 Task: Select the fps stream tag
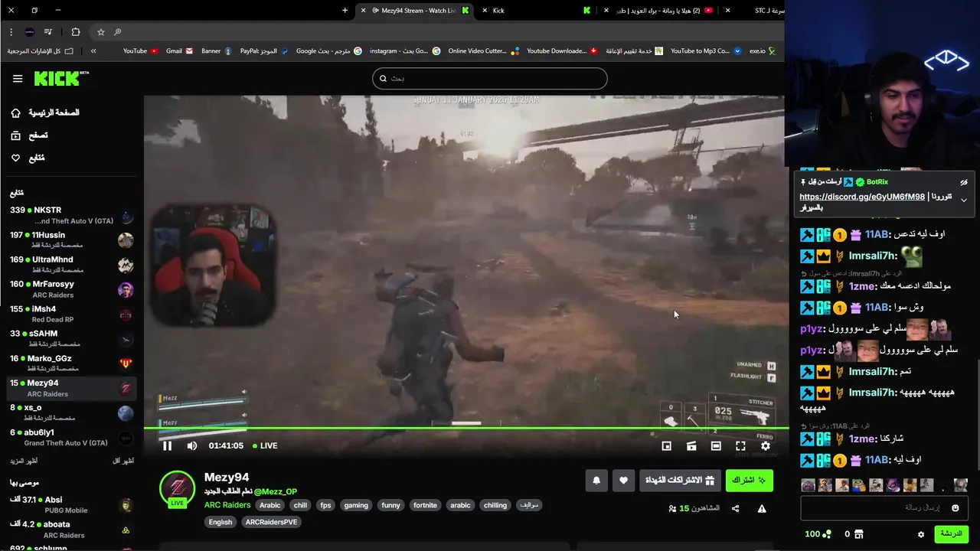coord(325,505)
